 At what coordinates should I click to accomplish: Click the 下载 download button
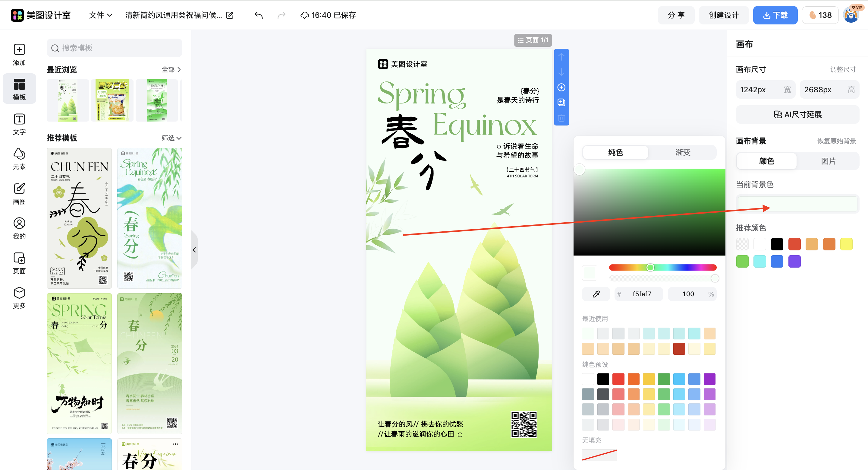775,15
